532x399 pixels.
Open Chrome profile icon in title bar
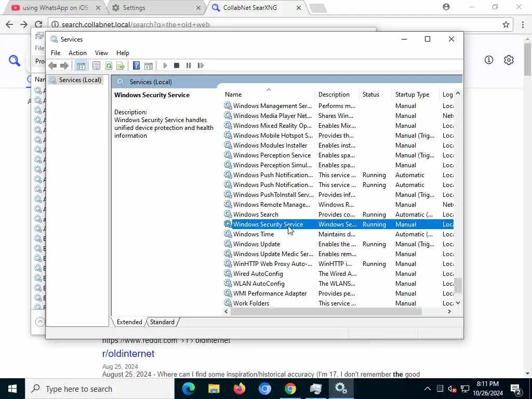point(446,7)
